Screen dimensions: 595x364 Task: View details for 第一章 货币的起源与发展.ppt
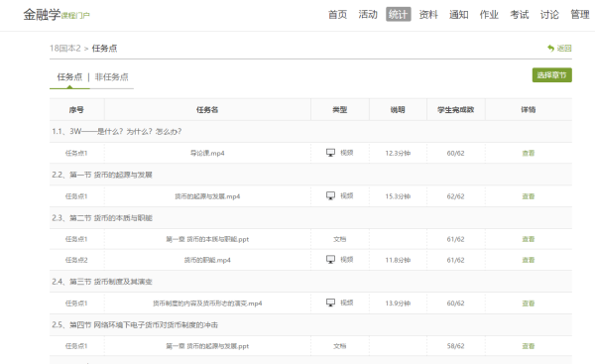point(529,346)
